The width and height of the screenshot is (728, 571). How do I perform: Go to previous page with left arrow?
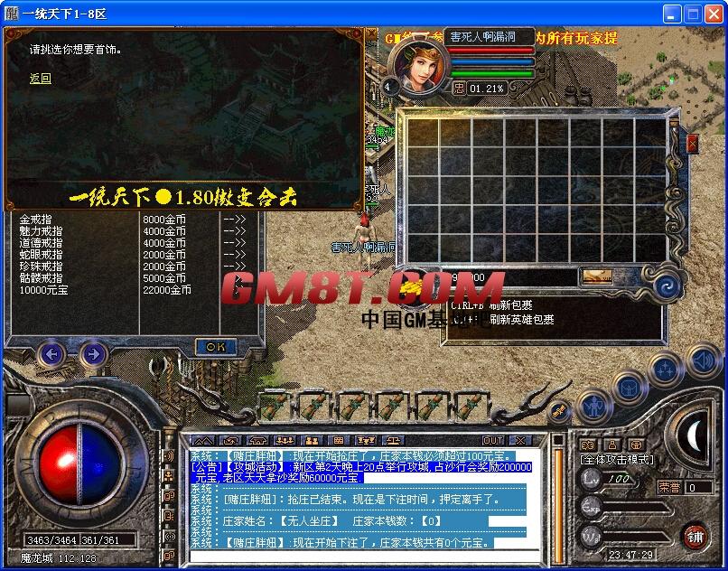tap(51, 354)
